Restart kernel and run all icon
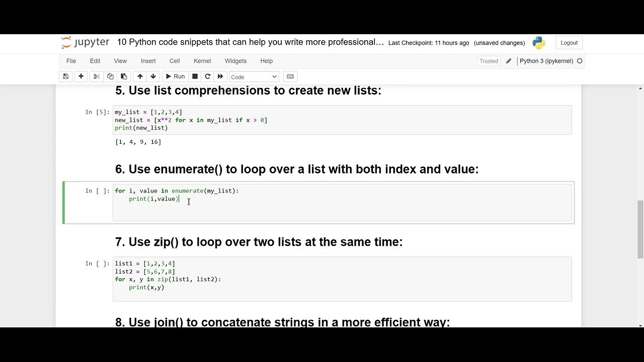This screenshot has width=644, height=362. [x=220, y=76]
